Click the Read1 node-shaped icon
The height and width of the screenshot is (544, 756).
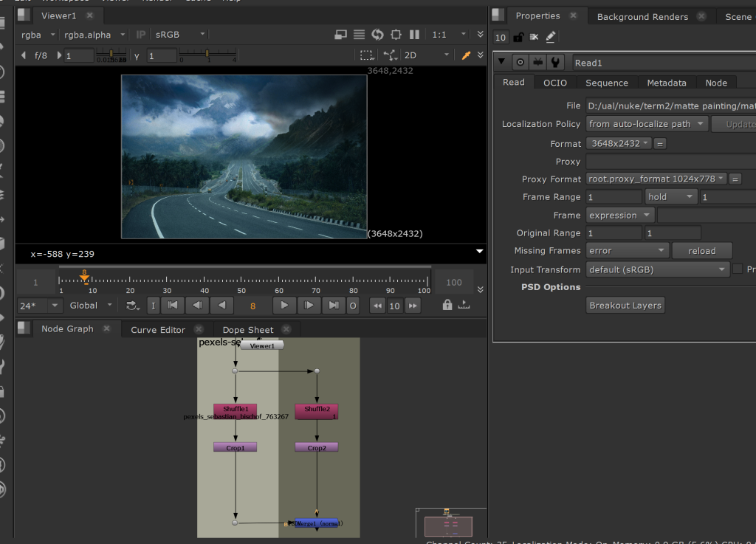pyautogui.click(x=537, y=62)
